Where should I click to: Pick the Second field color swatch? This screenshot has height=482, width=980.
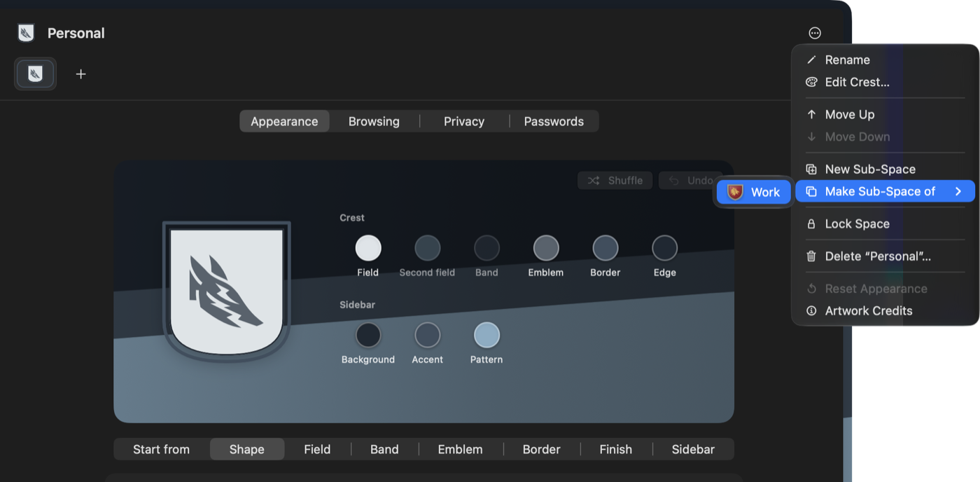click(427, 248)
